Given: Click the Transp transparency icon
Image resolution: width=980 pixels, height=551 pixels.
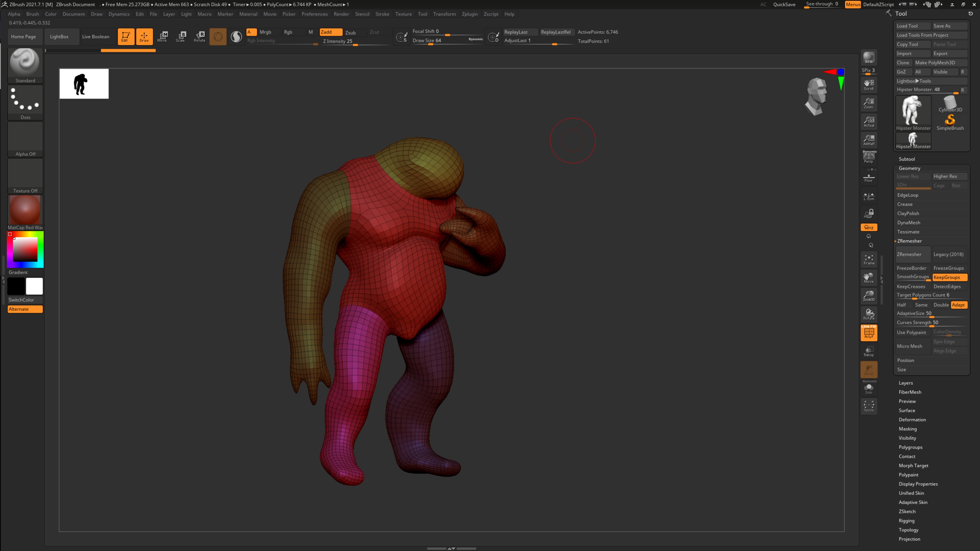Looking at the screenshot, I should pyautogui.click(x=869, y=351).
